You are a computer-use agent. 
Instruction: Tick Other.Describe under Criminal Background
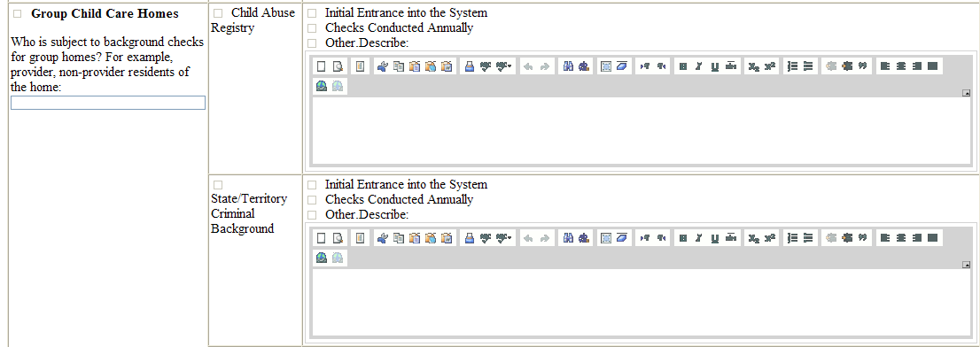click(x=312, y=215)
